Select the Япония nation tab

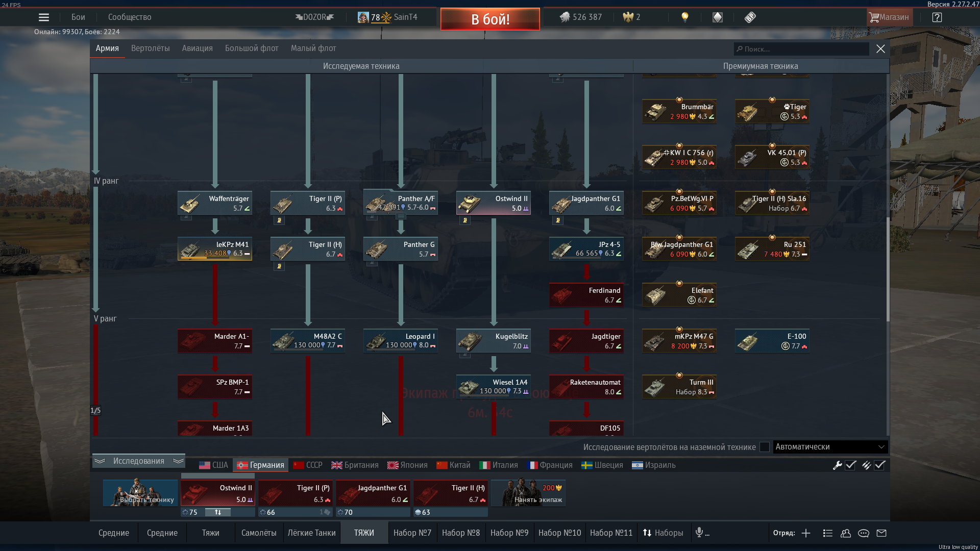407,465
